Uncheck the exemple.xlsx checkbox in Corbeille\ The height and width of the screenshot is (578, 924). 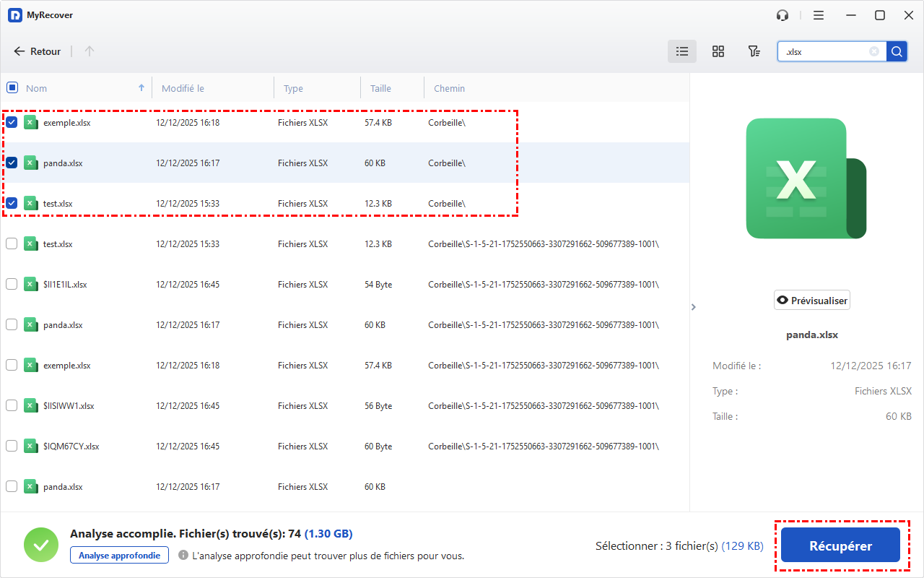tap(12, 123)
